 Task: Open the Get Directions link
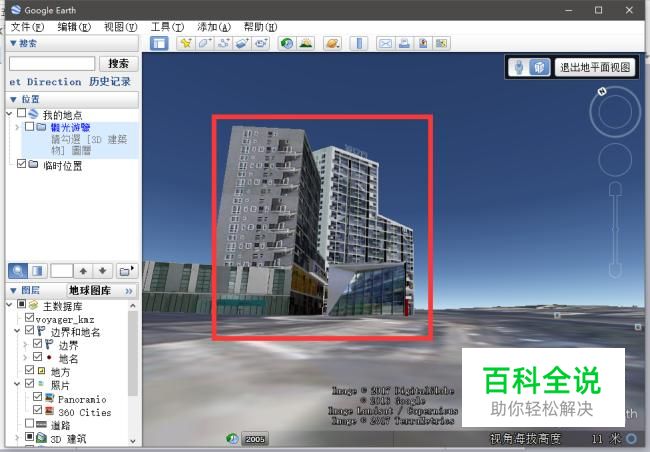coord(45,82)
